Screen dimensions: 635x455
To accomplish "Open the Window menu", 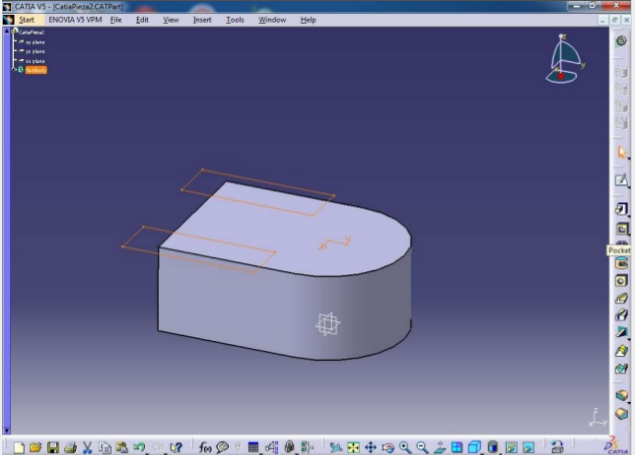I will point(272,20).
